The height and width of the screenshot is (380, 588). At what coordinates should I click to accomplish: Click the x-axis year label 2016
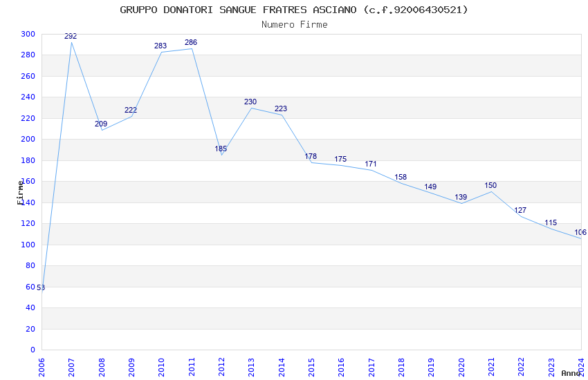click(x=341, y=368)
